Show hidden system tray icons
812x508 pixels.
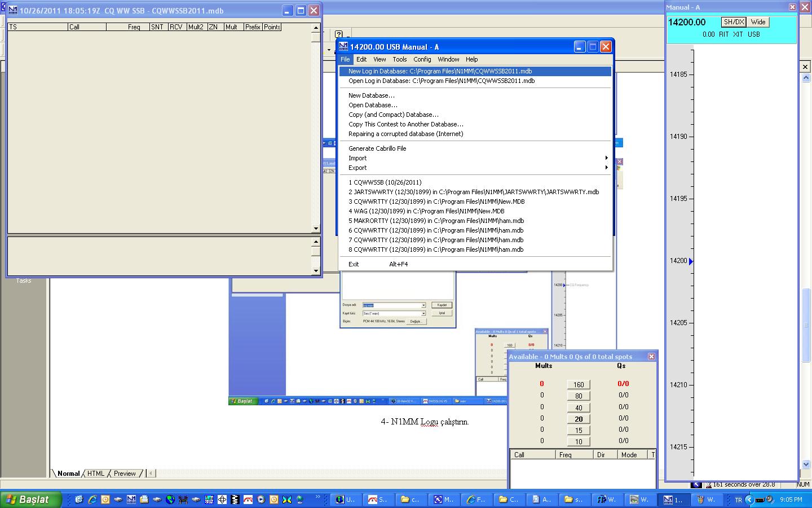pos(749,500)
